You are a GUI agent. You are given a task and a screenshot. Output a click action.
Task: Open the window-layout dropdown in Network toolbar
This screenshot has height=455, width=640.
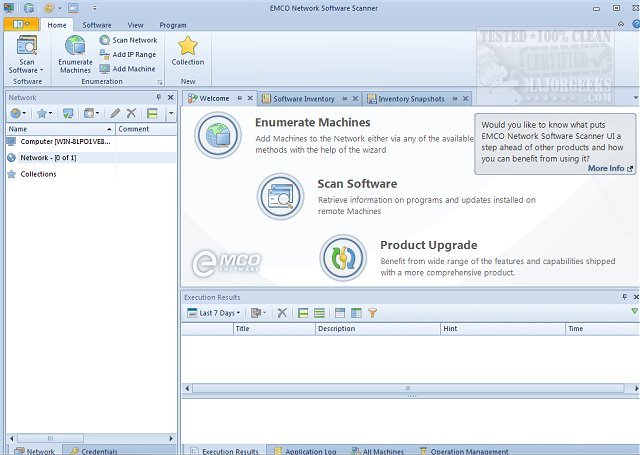(x=91, y=113)
